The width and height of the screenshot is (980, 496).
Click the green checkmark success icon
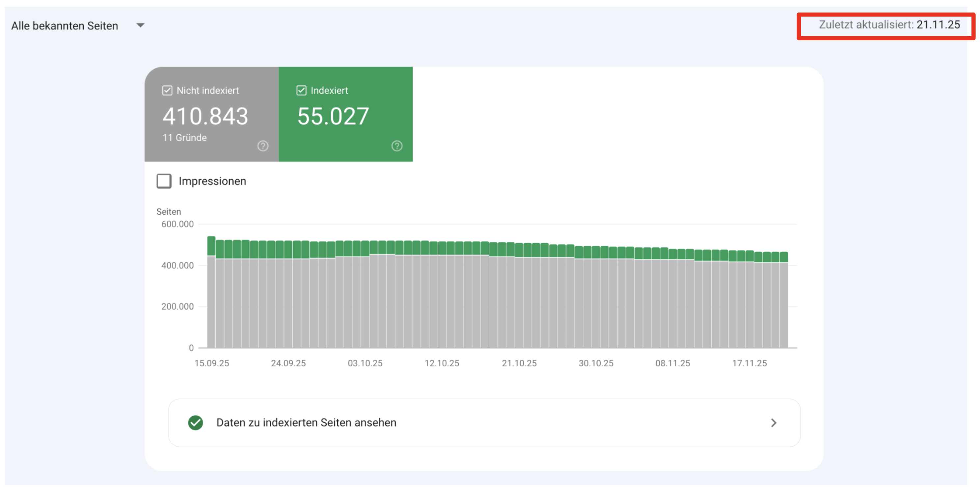[x=195, y=423]
